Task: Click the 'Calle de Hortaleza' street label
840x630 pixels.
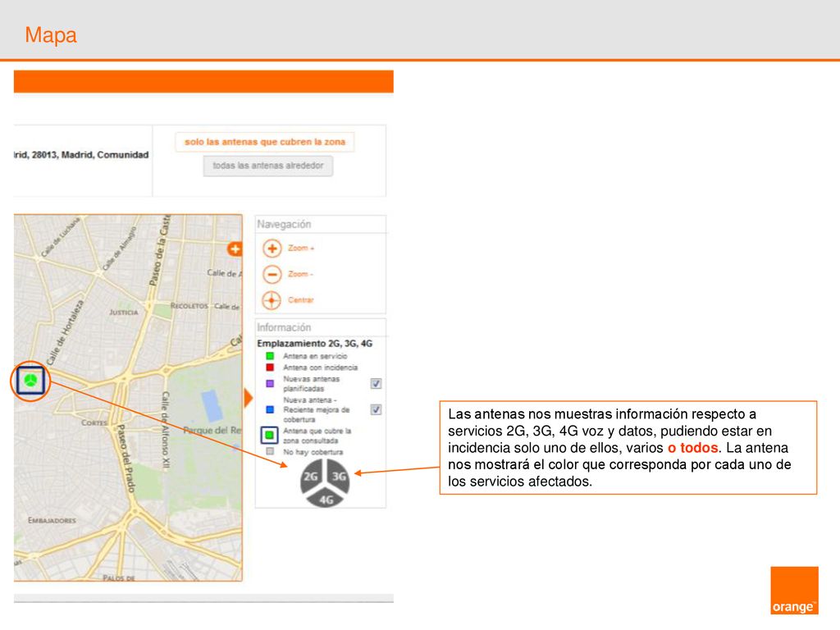Action: pos(65,333)
